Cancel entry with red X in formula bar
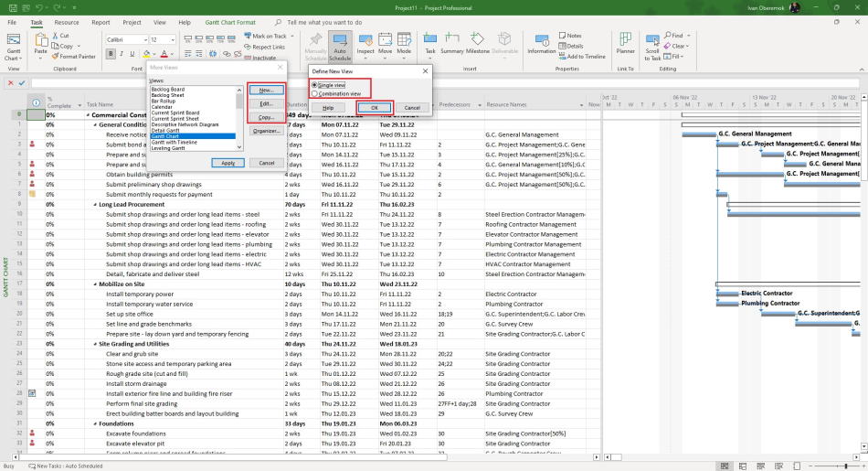Viewport: 868px width, 471px height. tap(11, 82)
